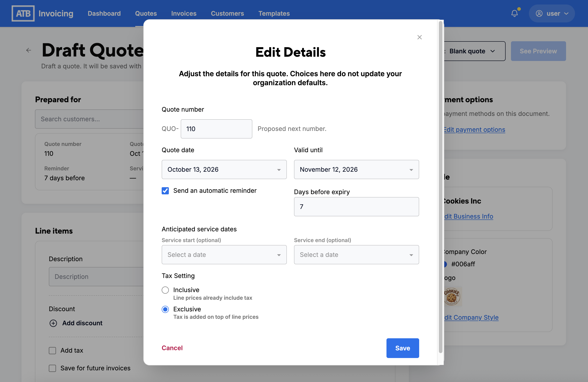Close the Edit Details dialog with X
This screenshot has height=382, width=588.
click(419, 37)
